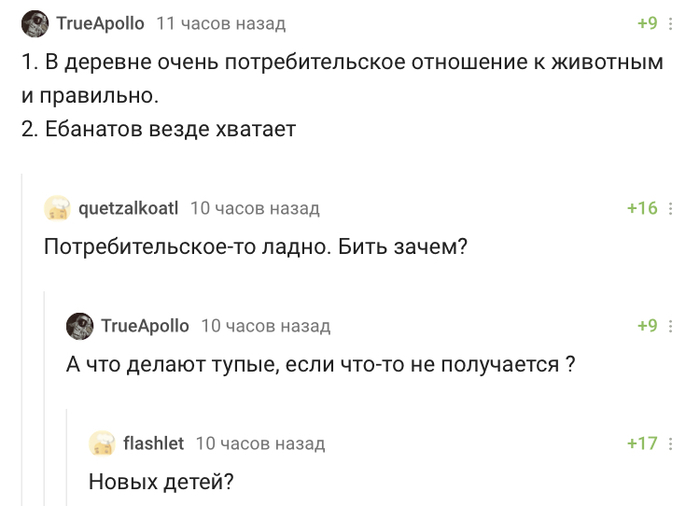Click the +16 rating on quetzalkoatl's comment

tap(642, 208)
